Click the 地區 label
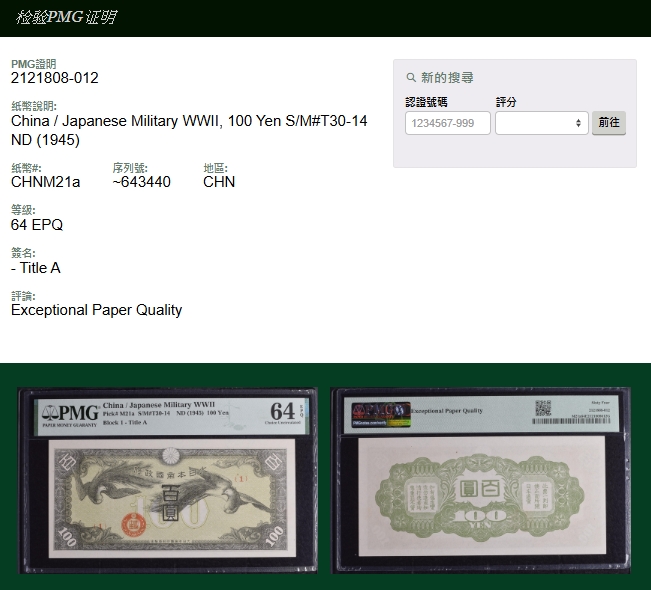 [x=215, y=168]
